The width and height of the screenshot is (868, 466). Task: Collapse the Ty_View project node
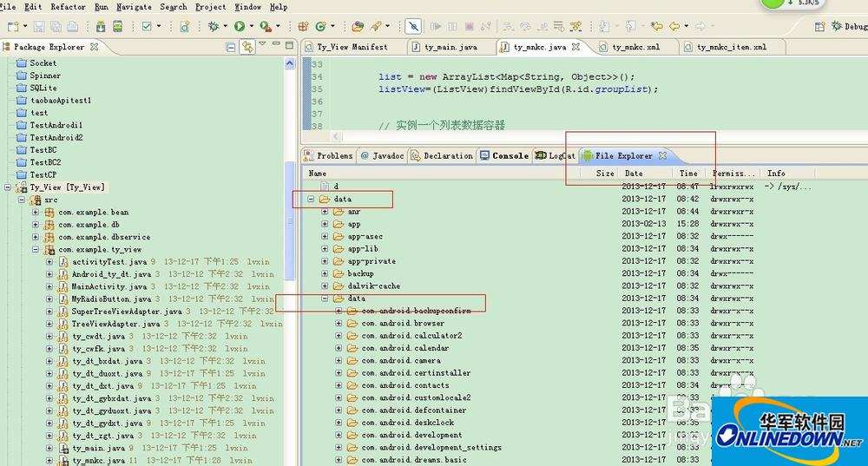(8, 187)
